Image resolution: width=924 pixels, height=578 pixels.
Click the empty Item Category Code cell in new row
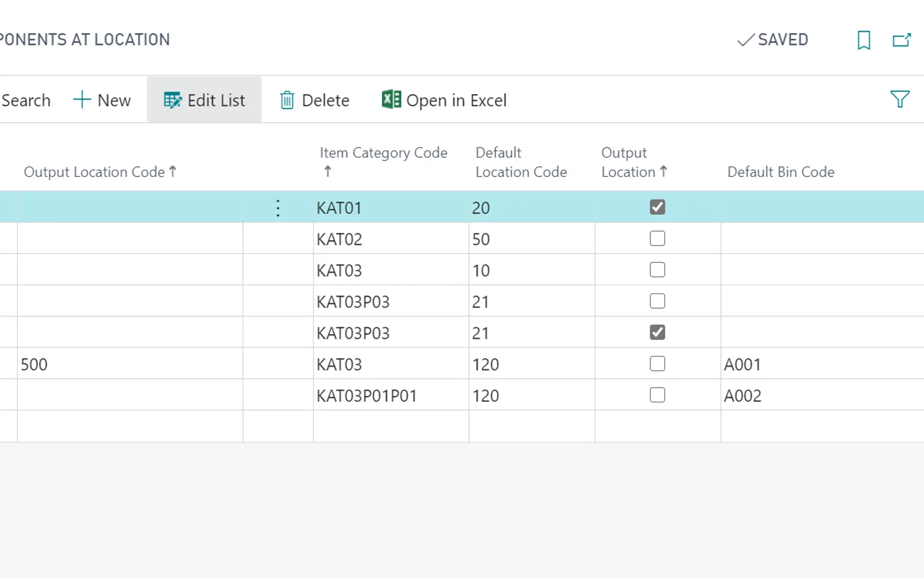[x=391, y=427]
